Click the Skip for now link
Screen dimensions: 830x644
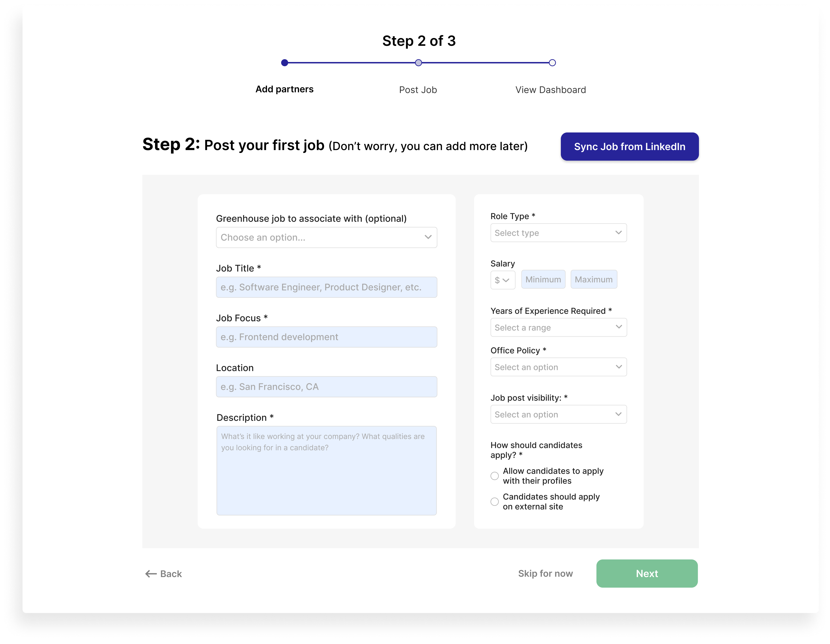click(545, 574)
